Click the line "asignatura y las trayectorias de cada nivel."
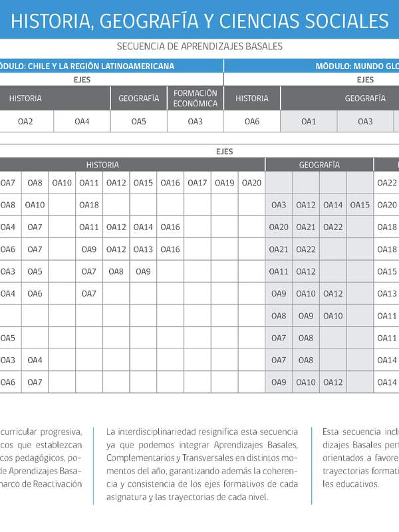399x532 pixels. click(x=188, y=497)
